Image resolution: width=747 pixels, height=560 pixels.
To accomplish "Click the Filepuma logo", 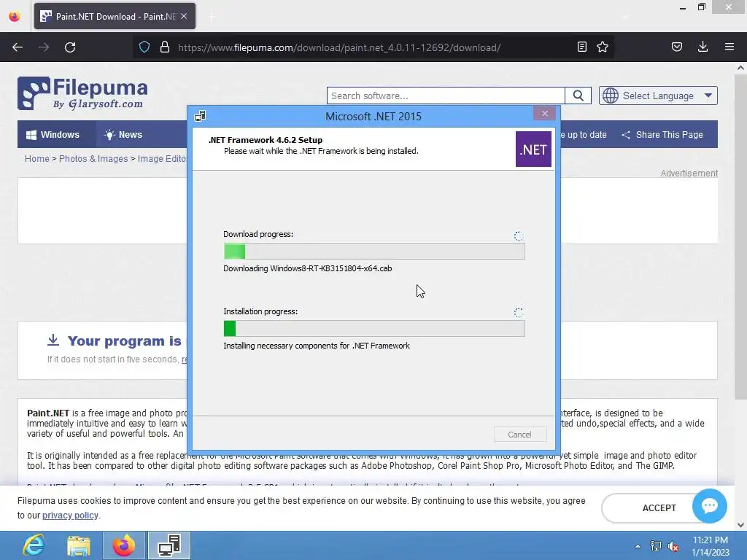I will (83, 93).
